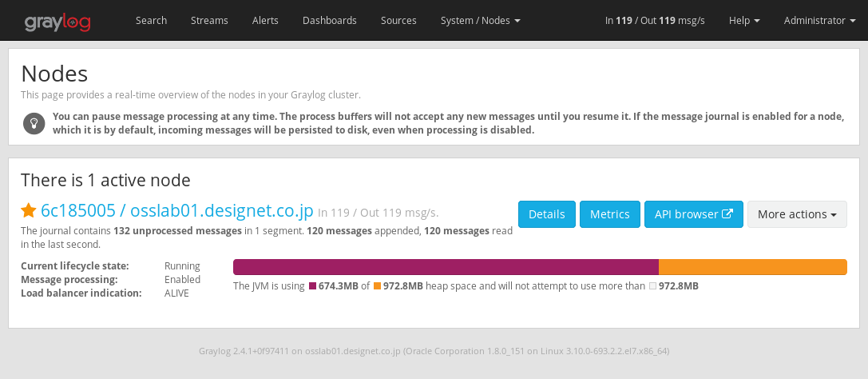Click the Details button
The height and width of the screenshot is (379, 868).
pos(546,214)
